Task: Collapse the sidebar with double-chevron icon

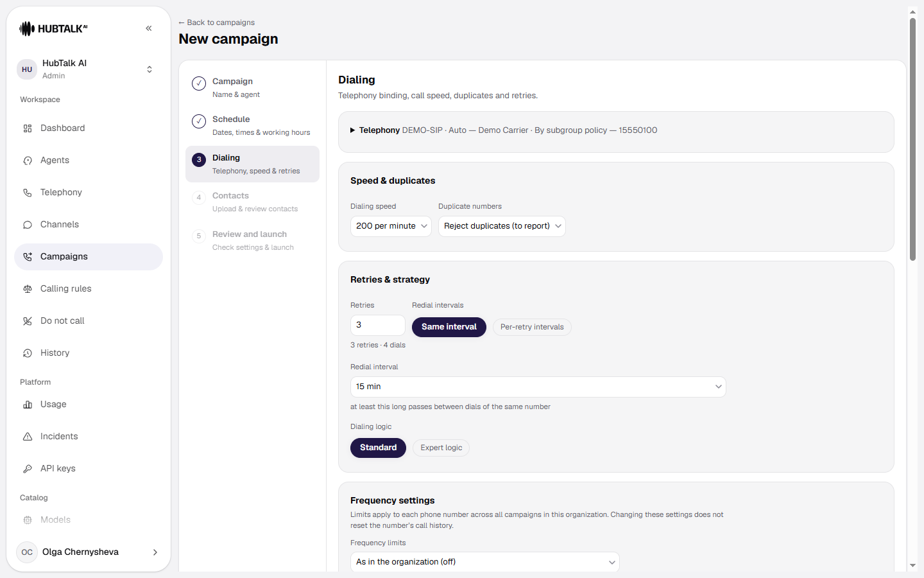Action: [149, 28]
